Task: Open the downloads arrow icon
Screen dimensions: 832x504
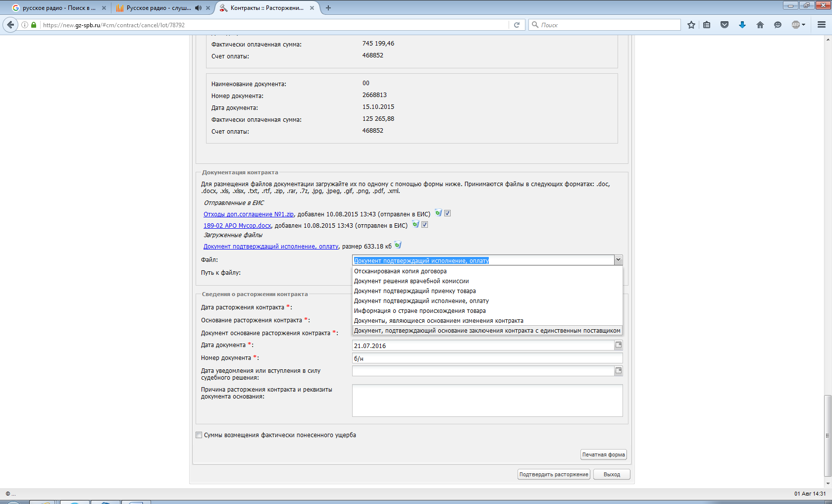Action: [x=742, y=25]
